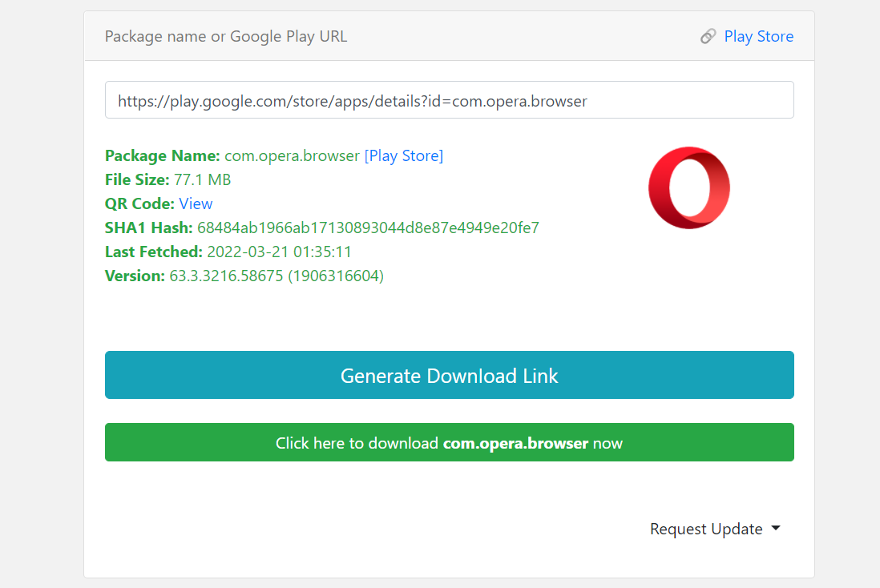
Task: Click the 77.1 MB file size value
Action: [202, 179]
